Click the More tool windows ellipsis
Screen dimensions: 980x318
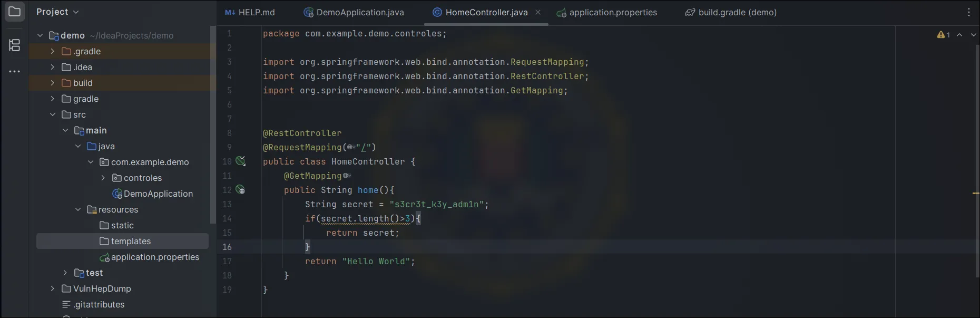pyautogui.click(x=15, y=71)
